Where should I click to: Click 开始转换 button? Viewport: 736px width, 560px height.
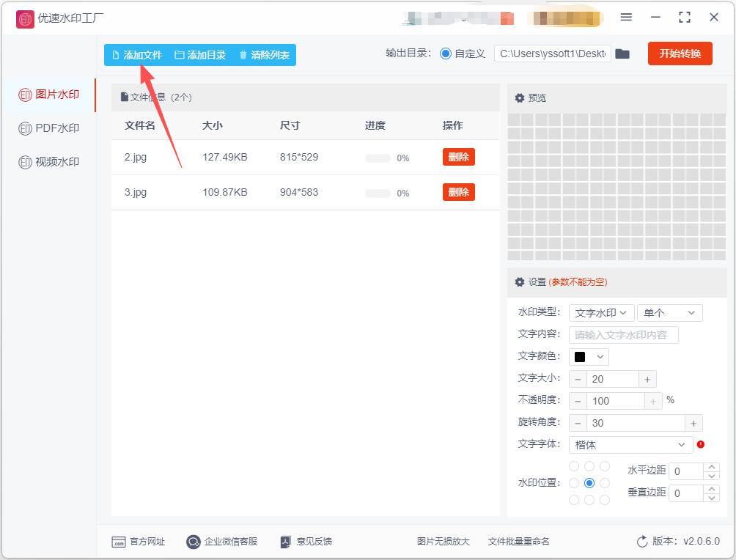(680, 54)
